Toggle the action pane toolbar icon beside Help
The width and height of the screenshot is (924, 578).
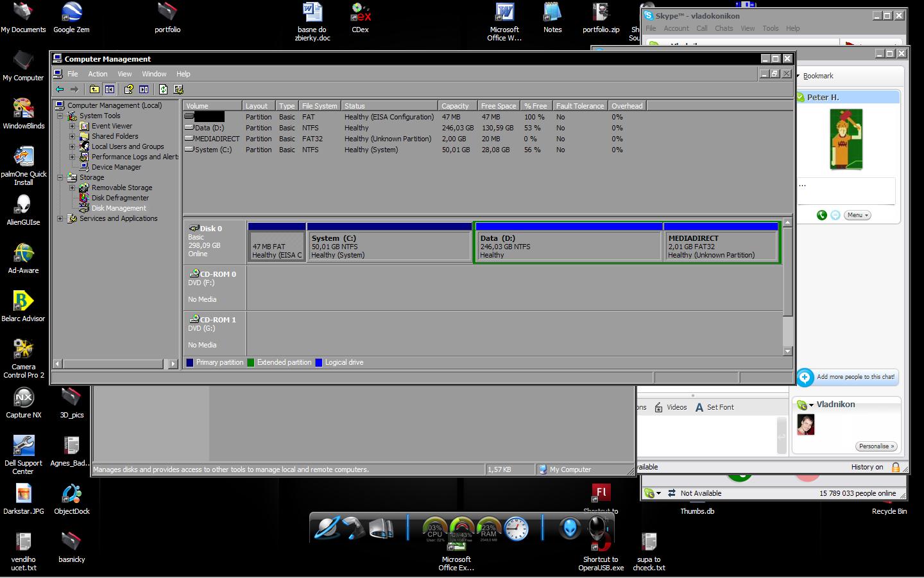pyautogui.click(x=144, y=89)
